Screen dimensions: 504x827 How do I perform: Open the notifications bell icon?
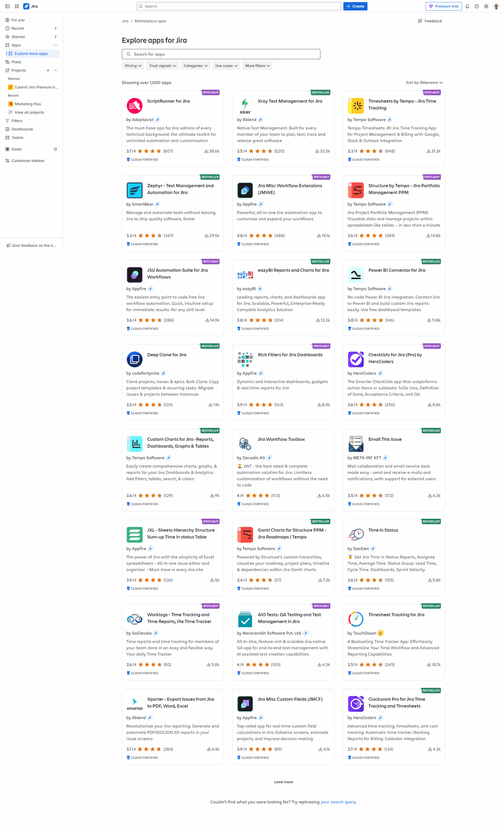coord(467,6)
